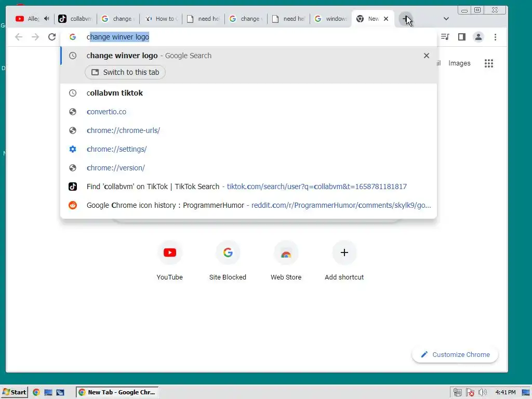The width and height of the screenshot is (532, 399).
Task: Launch Chrome from quick launch icon
Action: tap(36, 392)
